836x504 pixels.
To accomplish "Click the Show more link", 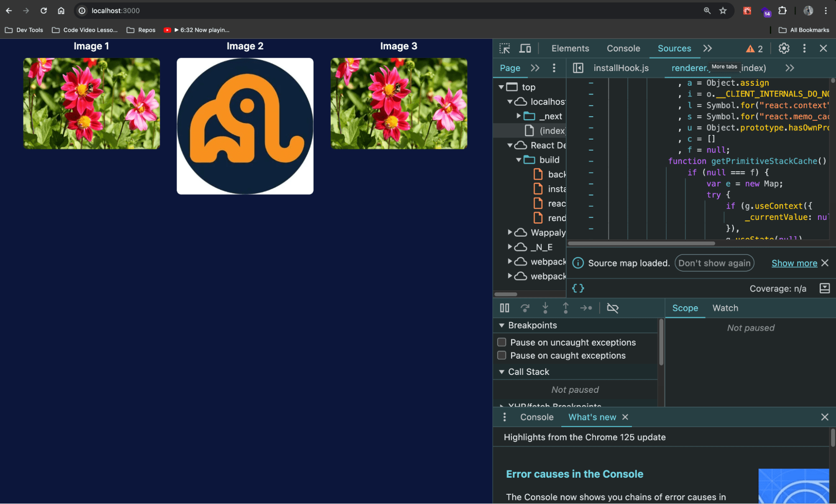I will tap(794, 263).
